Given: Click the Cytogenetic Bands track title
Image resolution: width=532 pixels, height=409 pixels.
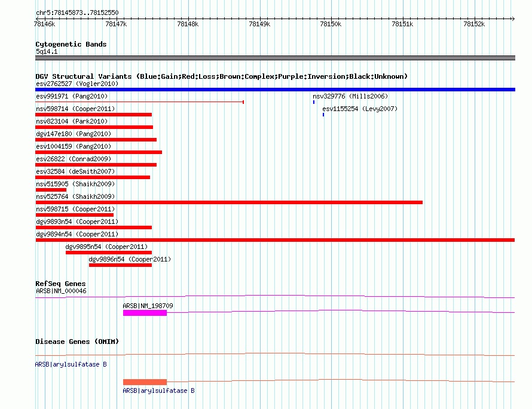Looking at the screenshot, I should pos(71,44).
